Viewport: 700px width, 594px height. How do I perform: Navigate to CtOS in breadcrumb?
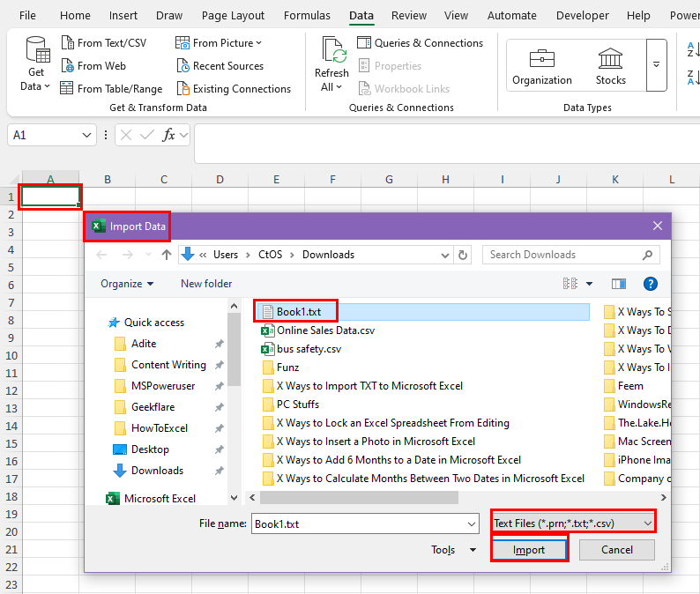tap(270, 255)
